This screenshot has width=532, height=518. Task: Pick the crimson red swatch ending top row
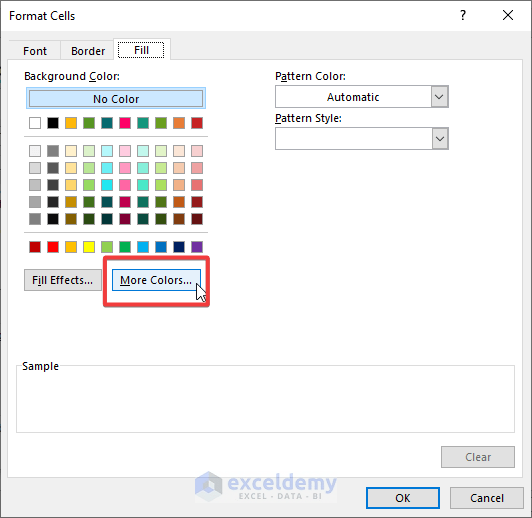(197, 123)
